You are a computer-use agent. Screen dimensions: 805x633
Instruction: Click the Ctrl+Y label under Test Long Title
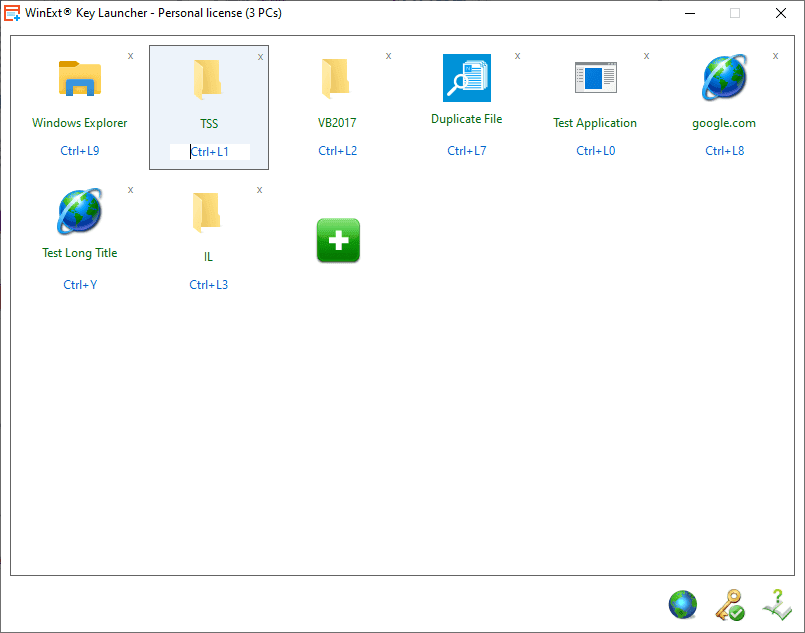[79, 284]
